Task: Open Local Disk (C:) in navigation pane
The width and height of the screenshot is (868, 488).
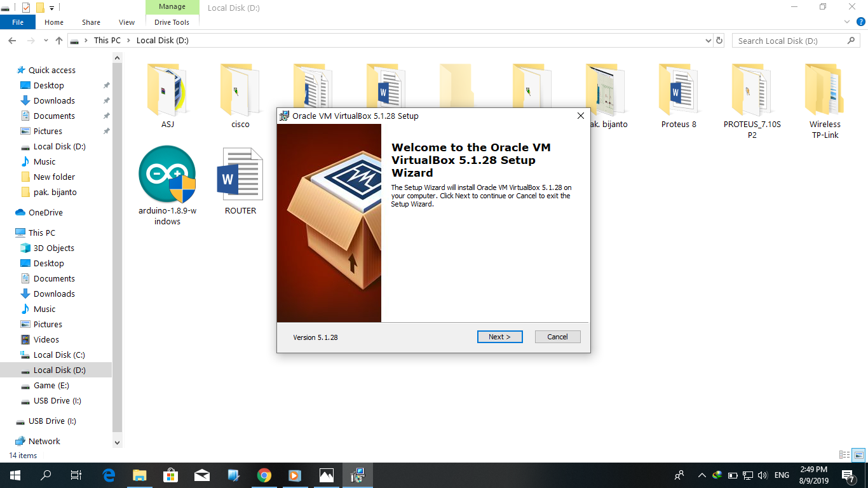Action: (59, 355)
